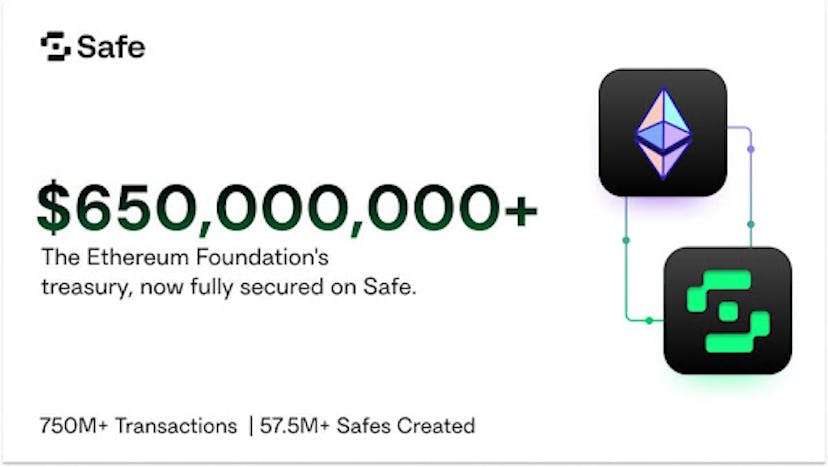This screenshot has height=467, width=828.
Task: Click the plus sign ending the headline
Action: 518,208
